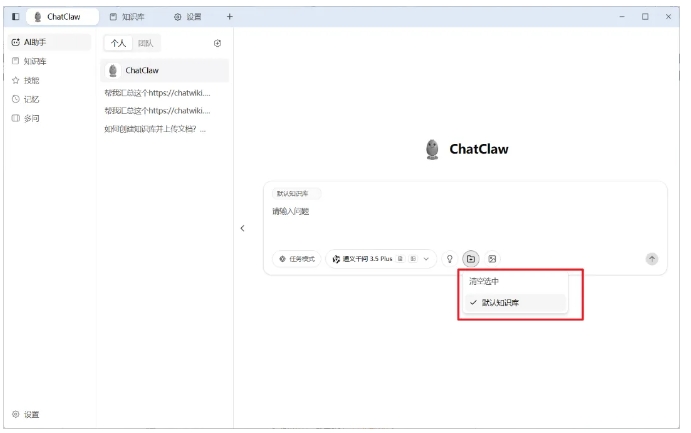
Task: Open 技能 in the left sidebar
Action: click(49, 80)
